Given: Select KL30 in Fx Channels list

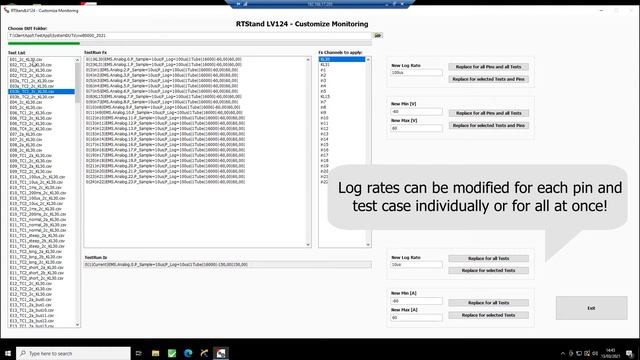Looking at the screenshot, I should pos(342,60).
